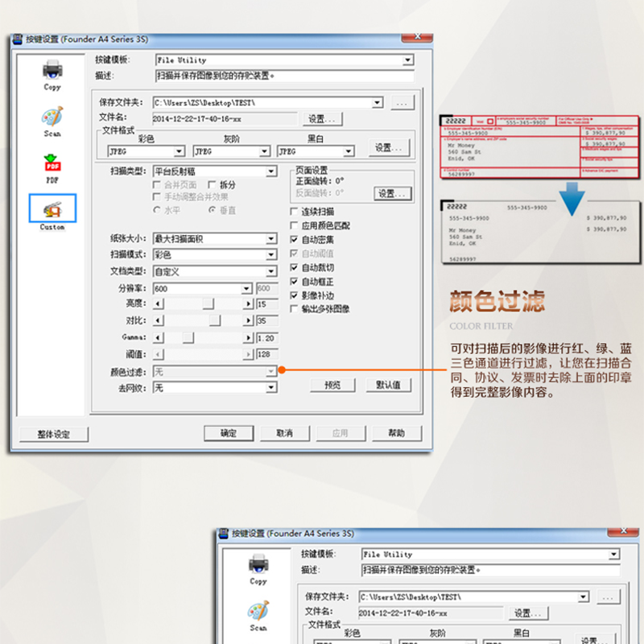This screenshot has height=644, width=644.
Task: Uncheck the 自动裁切 checkbox
Action: point(294,267)
